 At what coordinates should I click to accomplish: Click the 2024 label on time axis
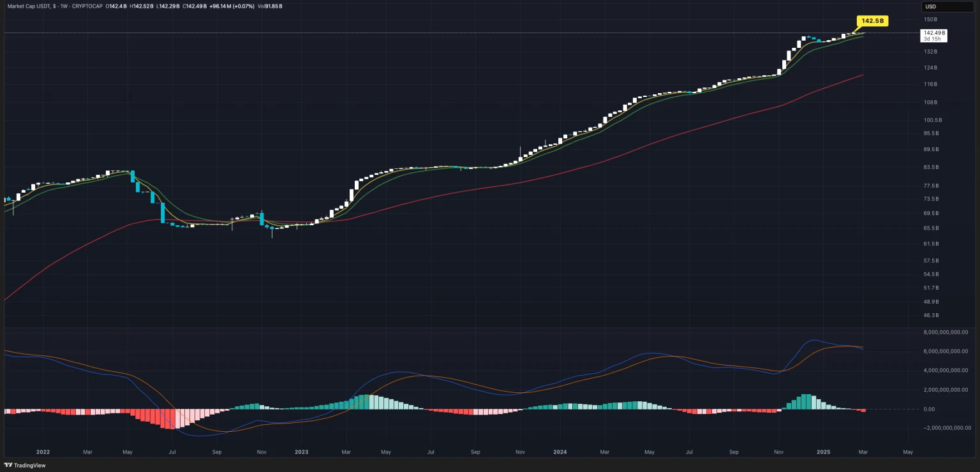[560, 452]
